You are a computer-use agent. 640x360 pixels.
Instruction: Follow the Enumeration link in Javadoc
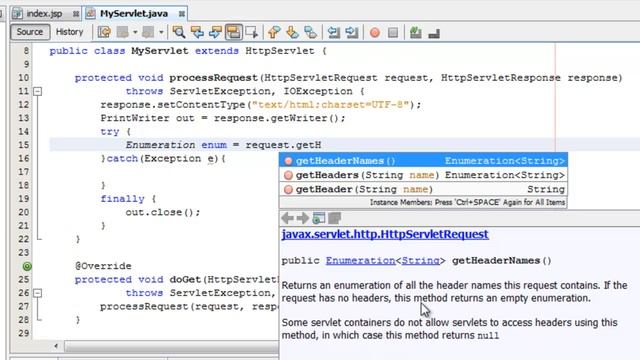coord(360,260)
